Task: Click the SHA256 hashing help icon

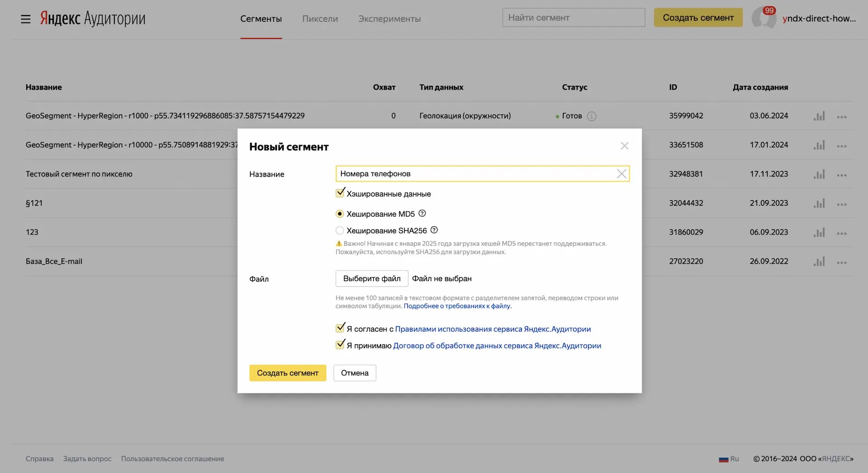Action: coord(434,230)
